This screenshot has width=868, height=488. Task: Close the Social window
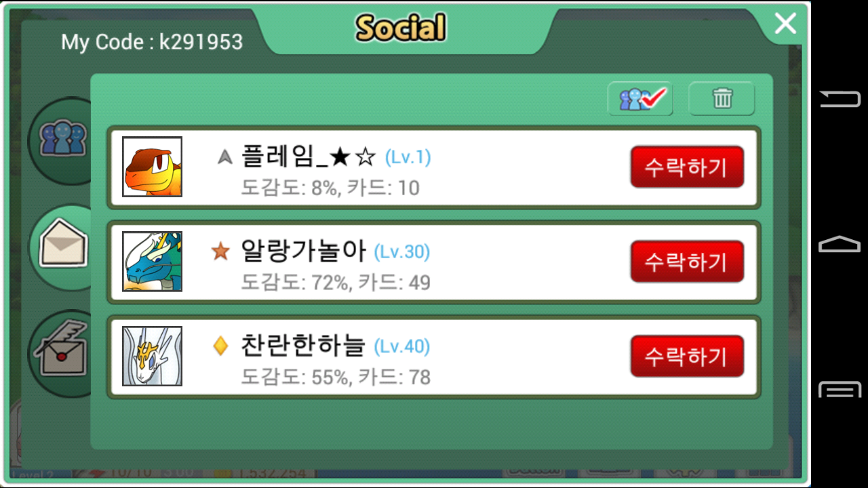click(x=785, y=24)
